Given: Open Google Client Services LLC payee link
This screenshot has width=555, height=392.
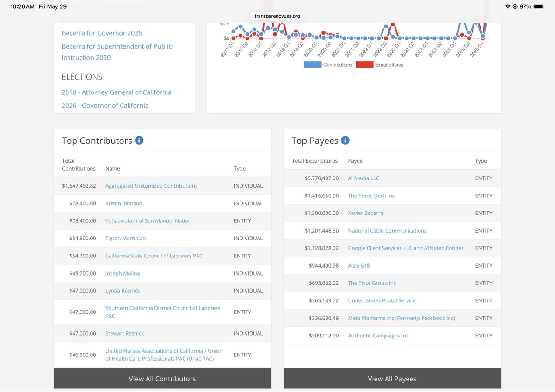Looking at the screenshot, I should pyautogui.click(x=406, y=248).
